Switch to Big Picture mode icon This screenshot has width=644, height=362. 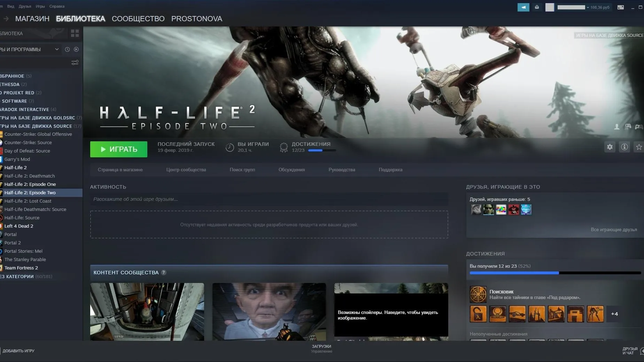[621, 7]
